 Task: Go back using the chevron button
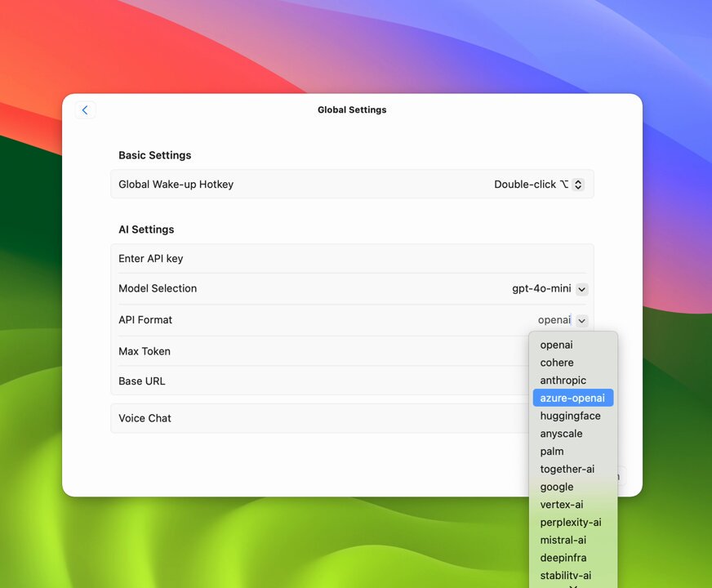85,110
